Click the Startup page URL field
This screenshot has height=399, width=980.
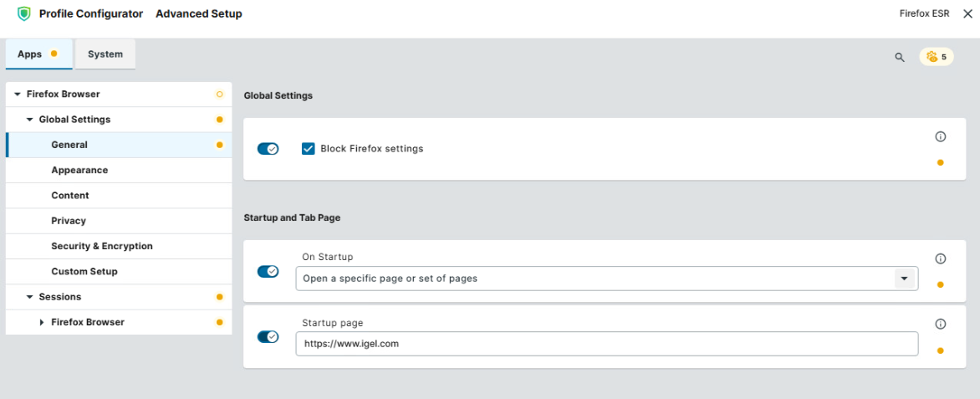coord(607,343)
